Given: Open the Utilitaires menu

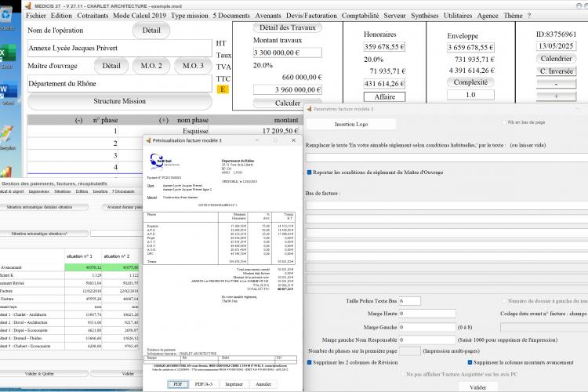Looking at the screenshot, I should (458, 16).
